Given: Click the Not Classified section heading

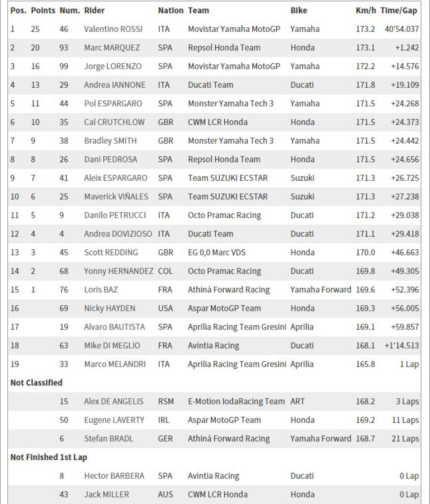Looking at the screenshot, I should (x=36, y=383).
